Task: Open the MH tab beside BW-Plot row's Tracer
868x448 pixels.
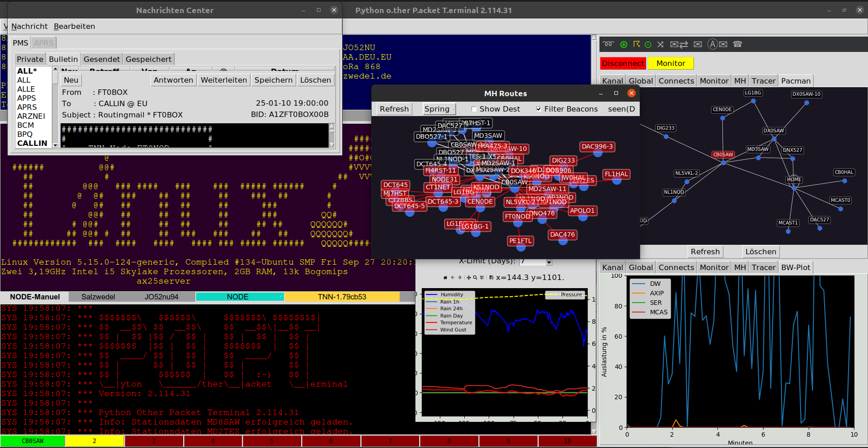Action: point(740,267)
